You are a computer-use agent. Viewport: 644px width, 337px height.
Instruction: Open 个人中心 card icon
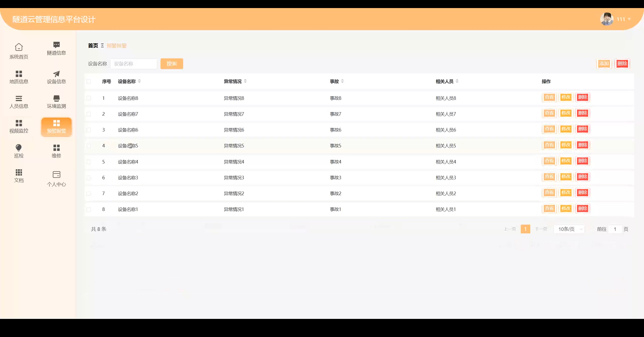coord(56,175)
